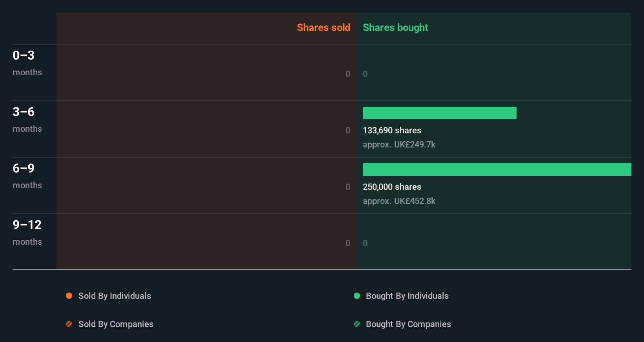Select the 3–6 months row label
Viewport: 644px width, 342px height.
click(27, 119)
